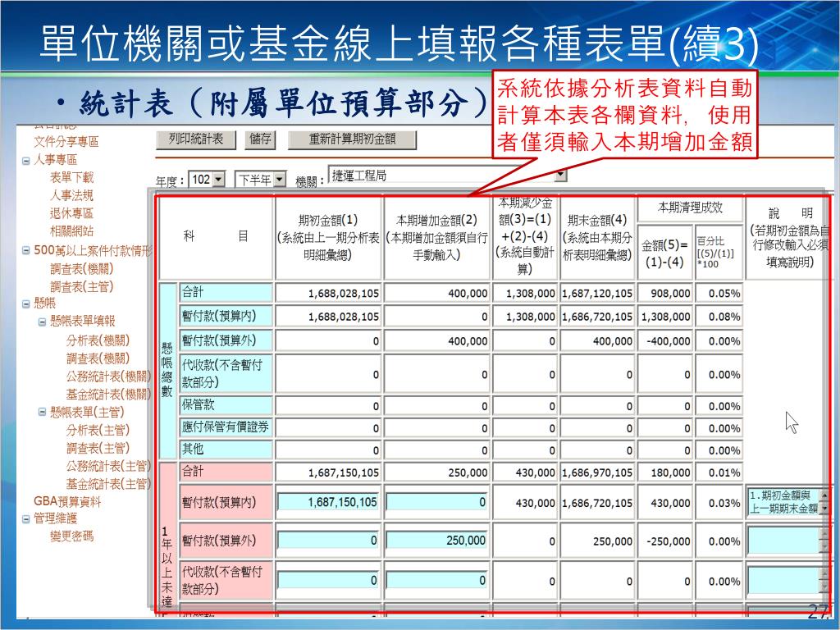Open 基金統計表(機關) in the sidebar
Image resolution: width=840 pixels, height=630 pixels.
[108, 395]
